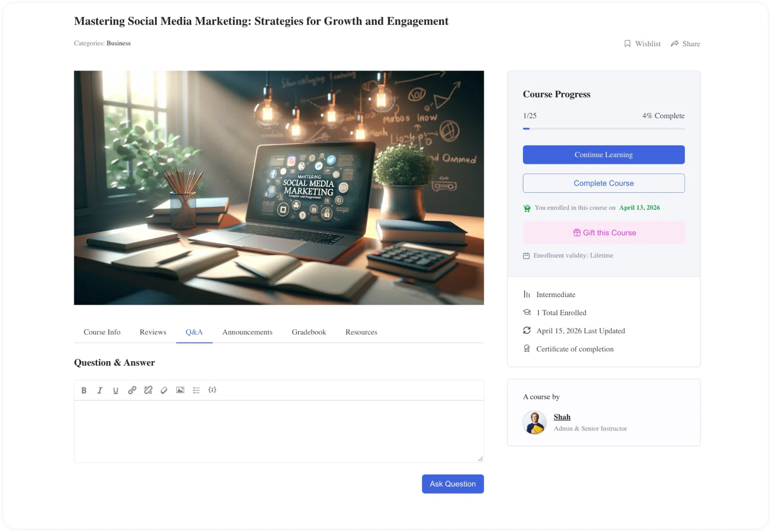Remove link with the unlink icon
The height and width of the screenshot is (532, 771).
click(148, 390)
